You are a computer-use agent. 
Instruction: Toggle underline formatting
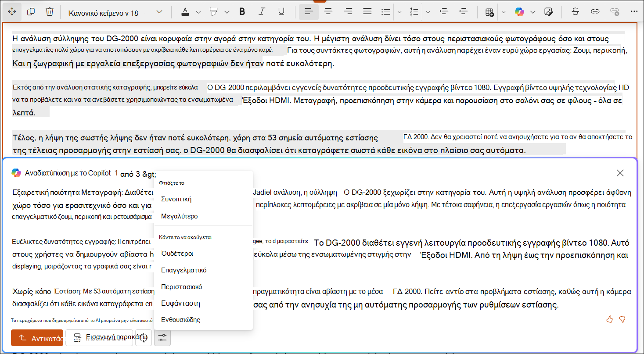281,12
